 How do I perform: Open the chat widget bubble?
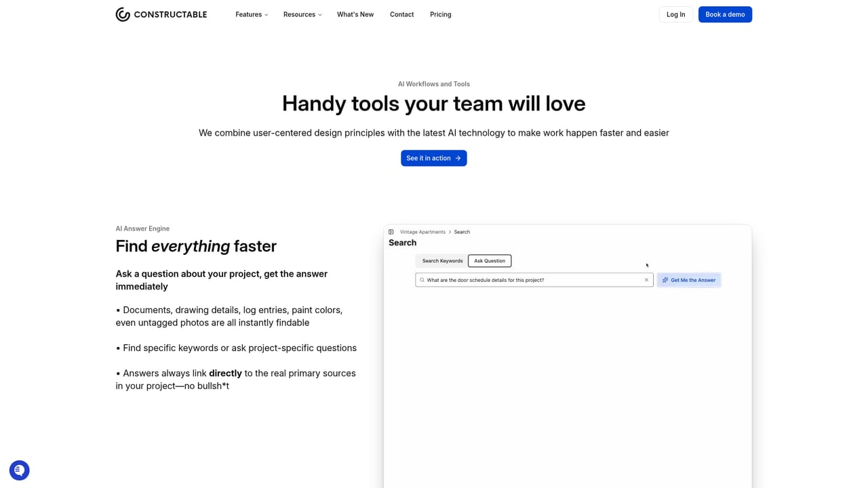pyautogui.click(x=20, y=470)
